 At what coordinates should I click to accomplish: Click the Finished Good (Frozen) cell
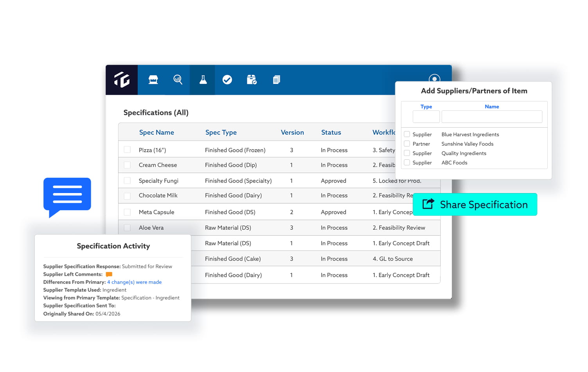coord(235,150)
